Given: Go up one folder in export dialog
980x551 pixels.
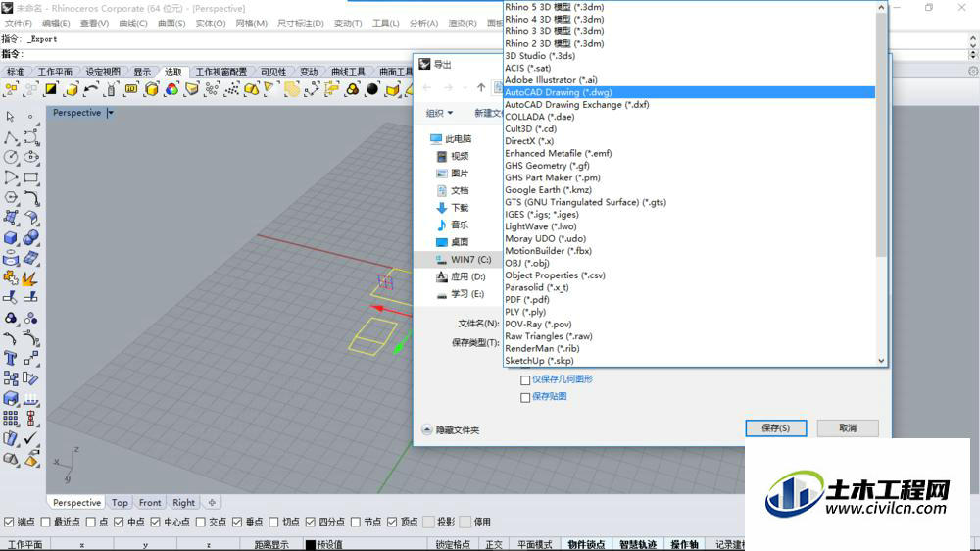Looking at the screenshot, I should click(480, 87).
